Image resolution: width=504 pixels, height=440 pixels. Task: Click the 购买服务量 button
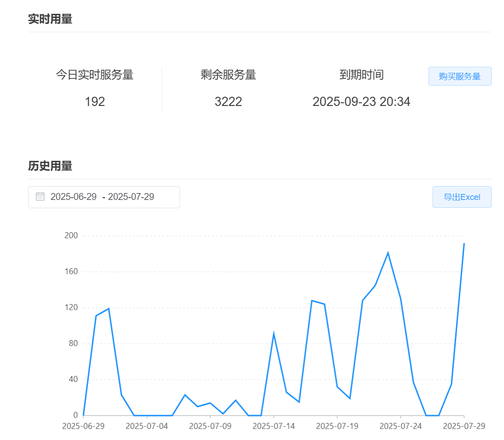460,76
